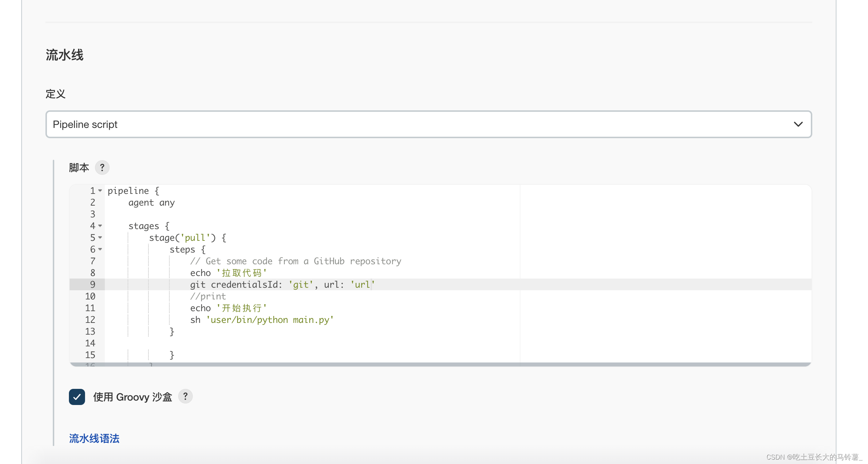This screenshot has width=868, height=464.
Task: Fold the stage('pull') block at line 5
Action: 100,237
